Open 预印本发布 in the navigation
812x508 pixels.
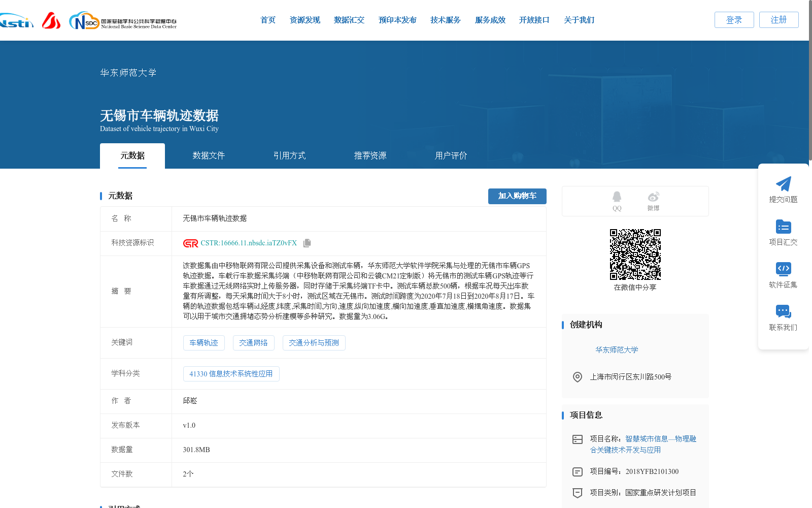pos(397,20)
